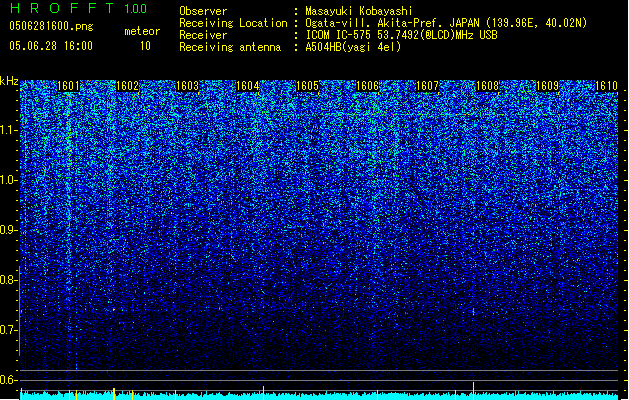The width and height of the screenshot is (629, 400).
Task: Click the HROFFT program title
Action: (62, 8)
